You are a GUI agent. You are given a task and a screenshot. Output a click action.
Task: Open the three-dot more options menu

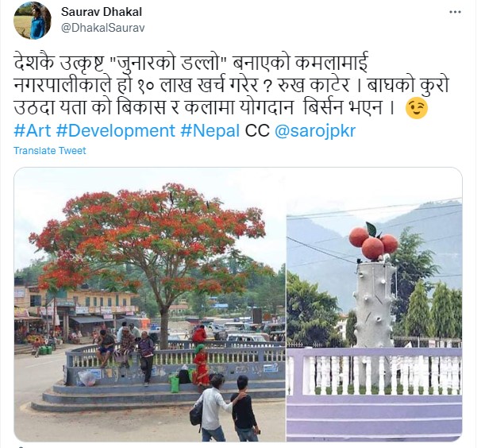coord(455,12)
